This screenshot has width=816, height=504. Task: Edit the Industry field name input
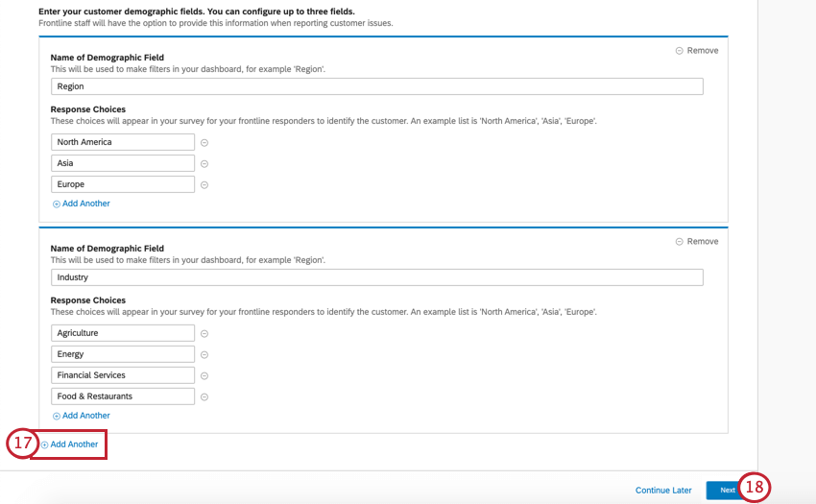(376, 277)
